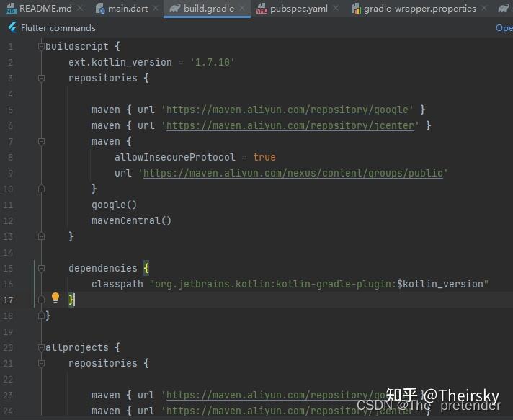Open the aliyun repository/jcenter URL on line 6
The width and height of the screenshot is (513, 420).
[290, 125]
